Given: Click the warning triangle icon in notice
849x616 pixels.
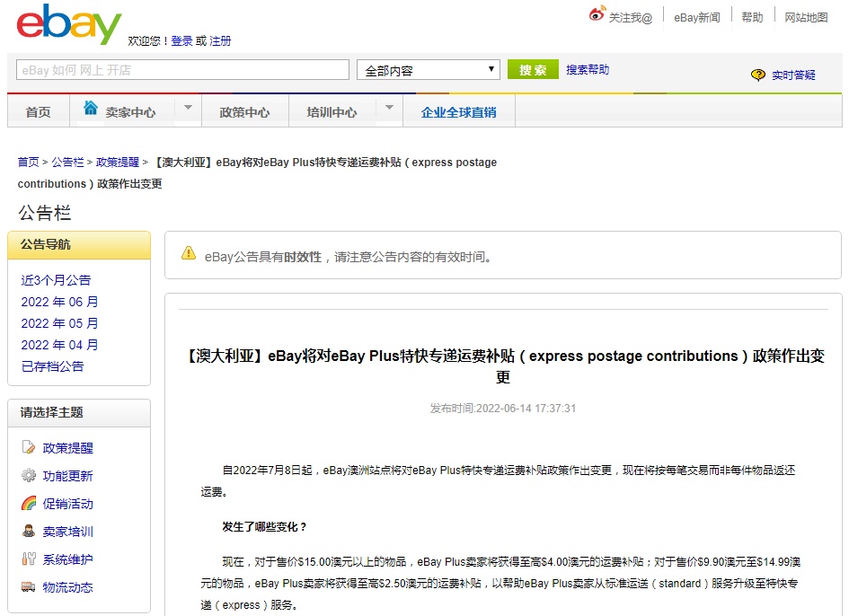Looking at the screenshot, I should coord(189,253).
